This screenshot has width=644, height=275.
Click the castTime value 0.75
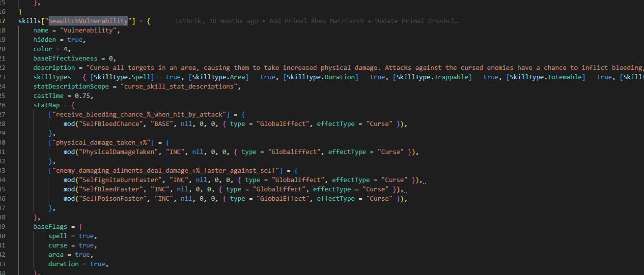[82, 96]
